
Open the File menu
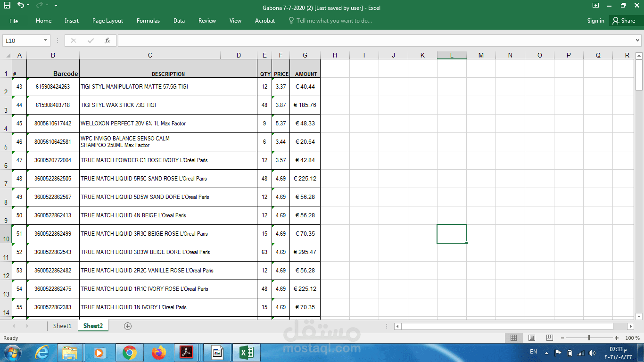(x=14, y=21)
